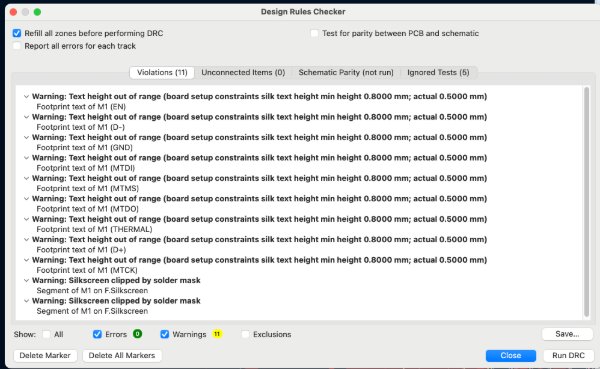Screen dimensions: 600x369
Task: Select 'Footprint text of M1 (EN)' row
Action: point(81,107)
